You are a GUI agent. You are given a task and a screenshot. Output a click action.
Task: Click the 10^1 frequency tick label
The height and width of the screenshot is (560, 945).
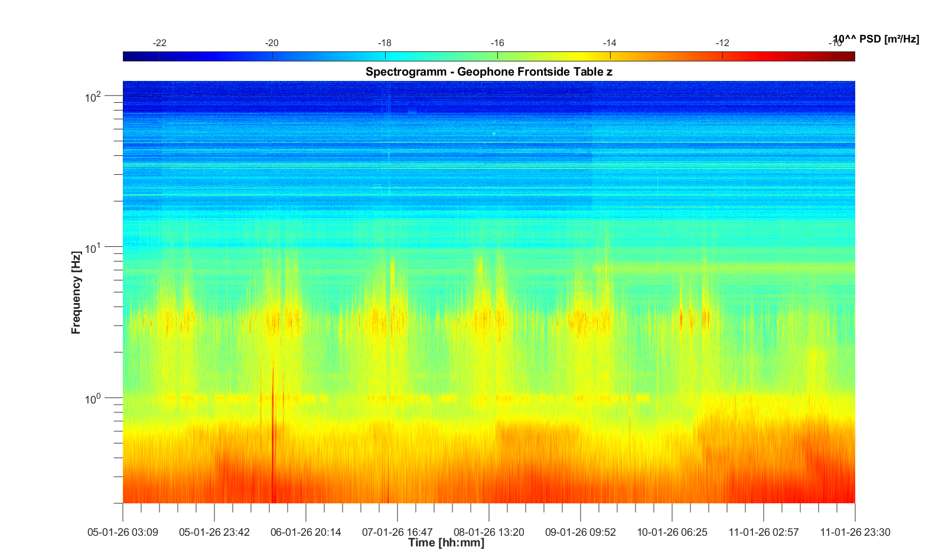(x=93, y=248)
